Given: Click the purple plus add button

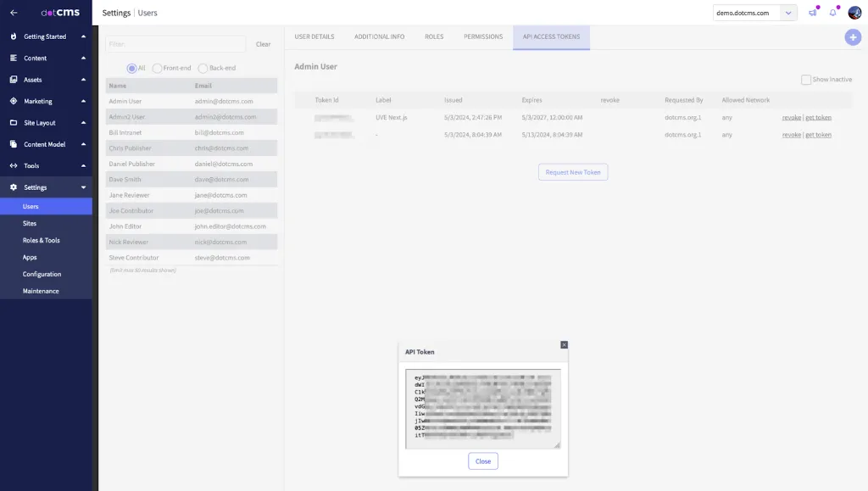Looking at the screenshot, I should click(x=853, y=37).
